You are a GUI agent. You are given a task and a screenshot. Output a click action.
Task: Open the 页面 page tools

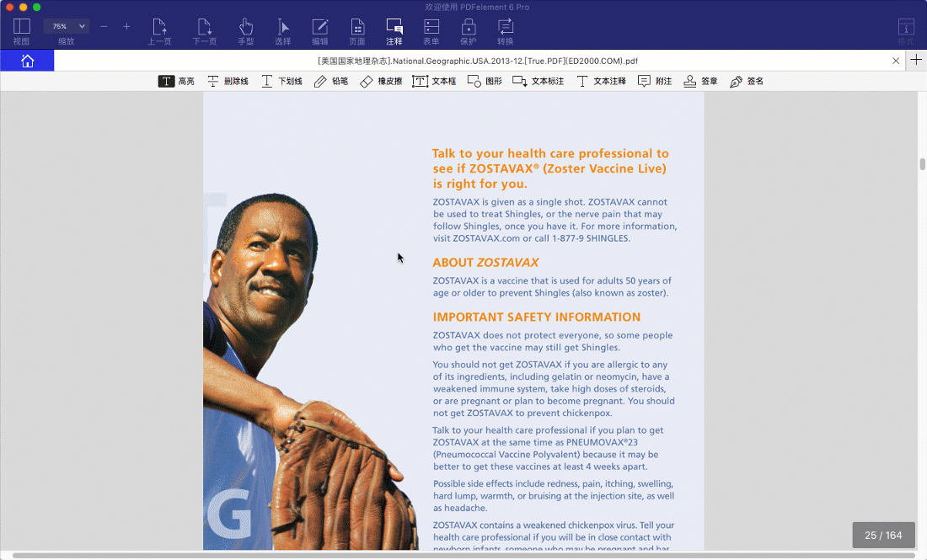[x=357, y=30]
